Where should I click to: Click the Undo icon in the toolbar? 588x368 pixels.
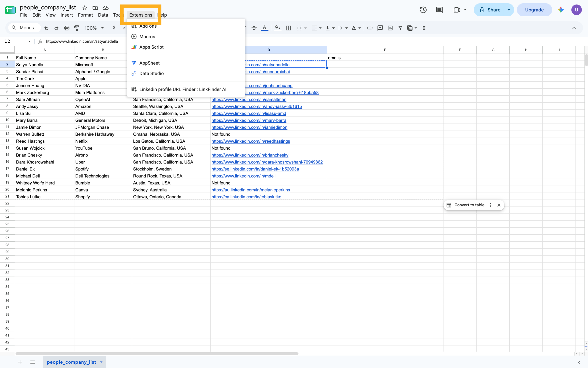[46, 28]
